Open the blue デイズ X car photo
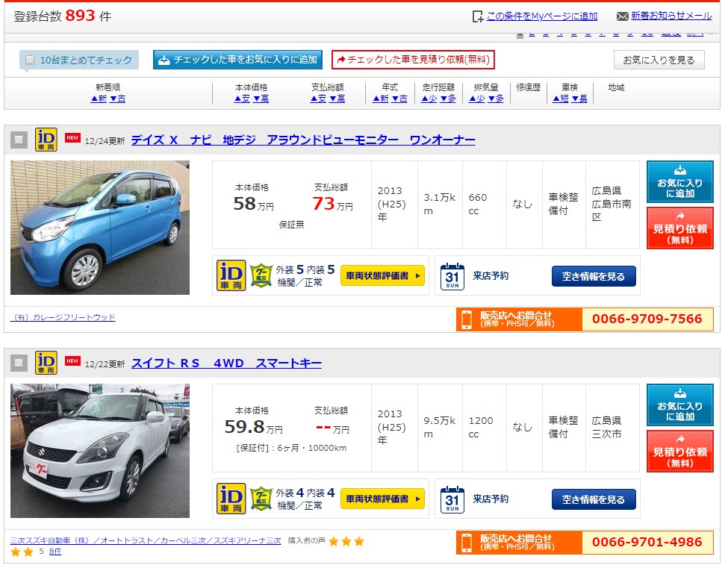 (x=100, y=228)
